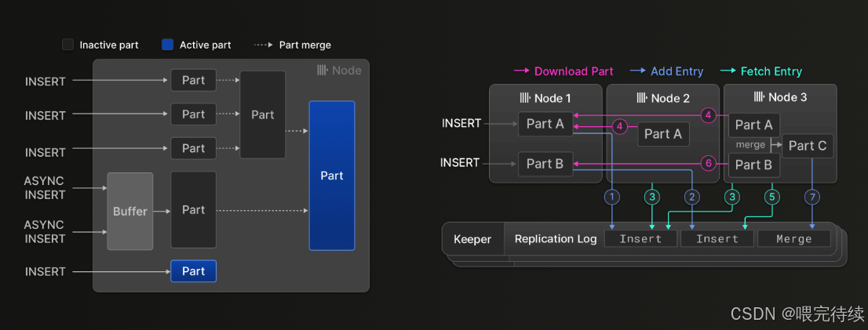Click the pink Download Part legend arrow
The image size is (868, 330).
(x=522, y=71)
